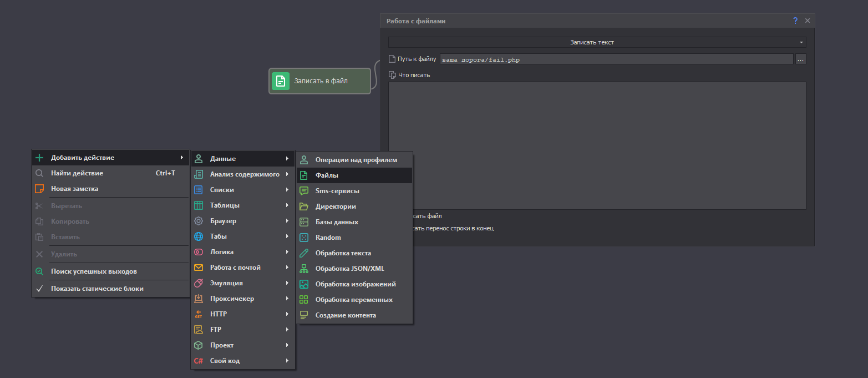Image resolution: width=868 pixels, height=378 pixels.
Task: Expand the Логика submenu arrow
Action: [x=287, y=252]
